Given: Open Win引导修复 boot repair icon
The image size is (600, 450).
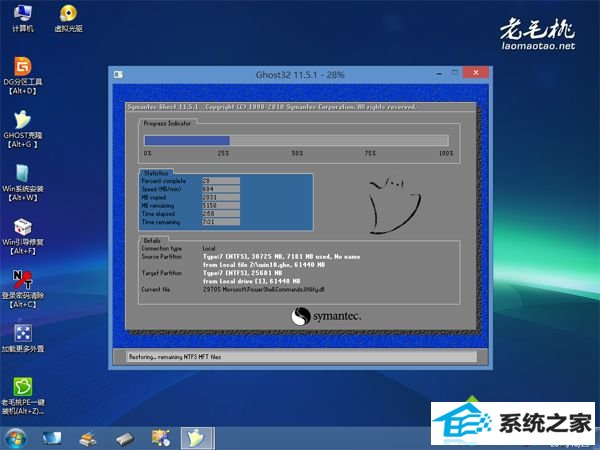Looking at the screenshot, I should (x=23, y=236).
